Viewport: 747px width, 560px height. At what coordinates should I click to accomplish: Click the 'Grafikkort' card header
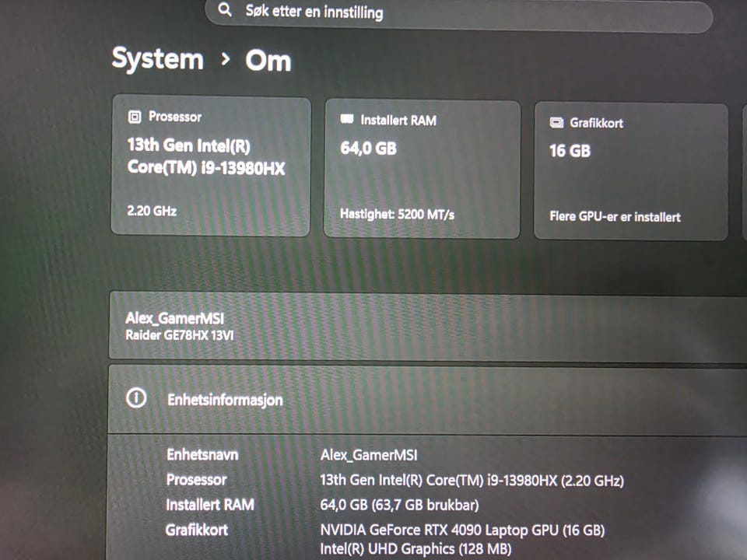(597, 124)
